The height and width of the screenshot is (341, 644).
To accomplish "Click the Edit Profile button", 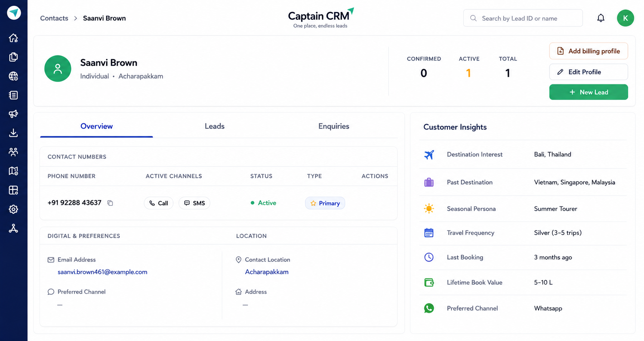I will (x=588, y=72).
